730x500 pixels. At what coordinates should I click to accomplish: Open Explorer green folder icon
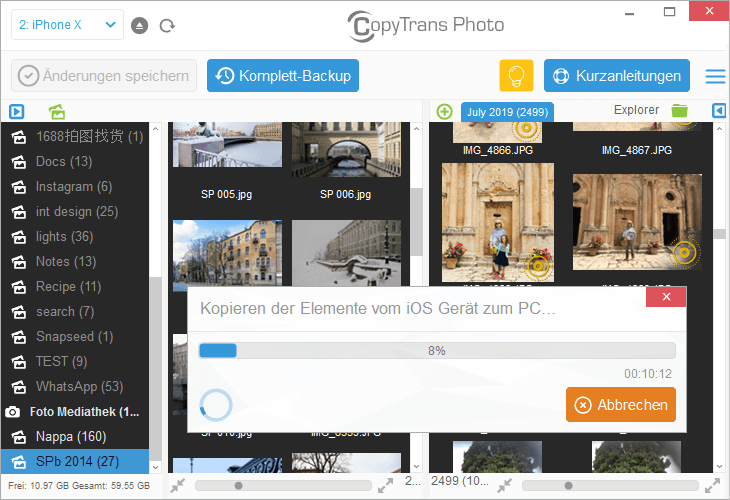click(679, 110)
